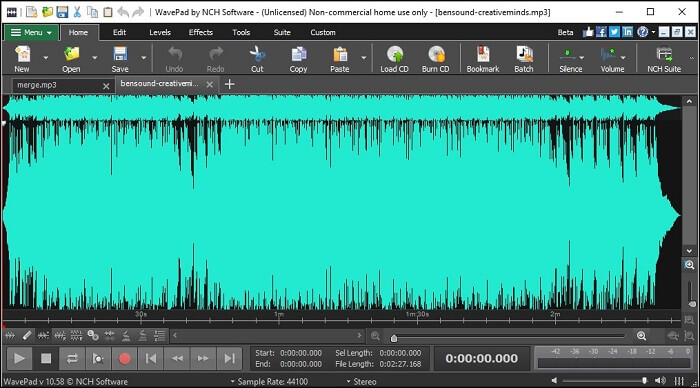The height and width of the screenshot is (388, 700).
Task: Expand the Paste options dropdown arrow
Action: pos(363,58)
